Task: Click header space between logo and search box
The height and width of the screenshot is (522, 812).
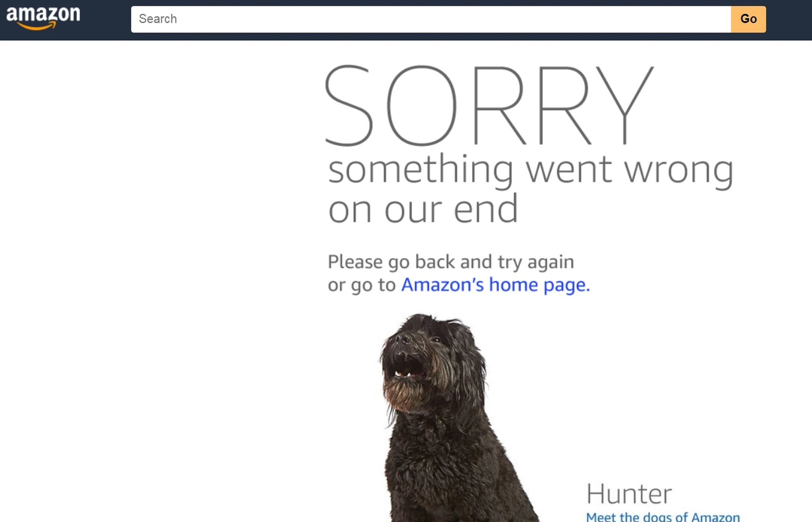Action: pyautogui.click(x=105, y=20)
